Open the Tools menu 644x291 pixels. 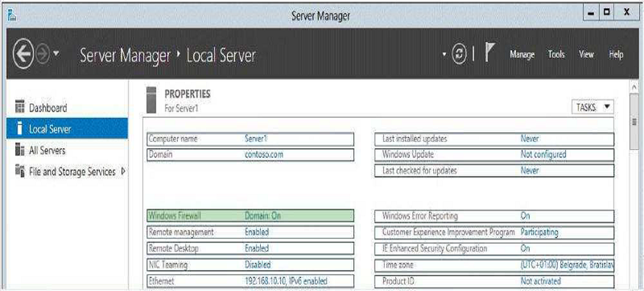(556, 54)
